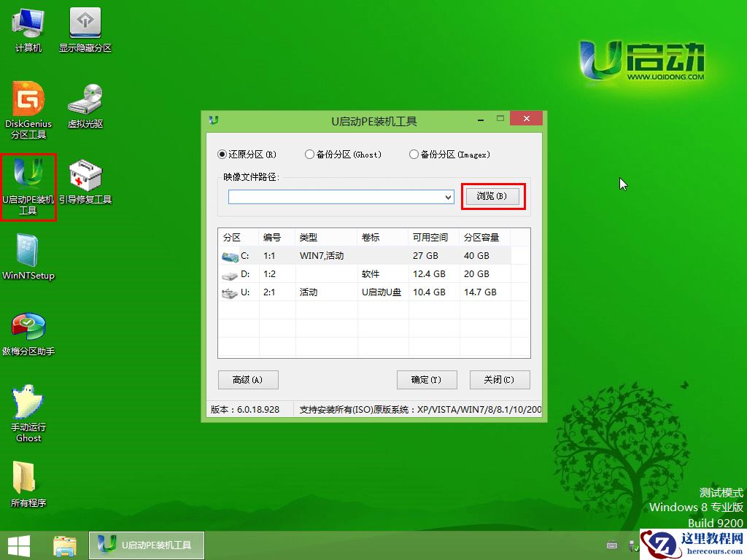This screenshot has height=560, width=747.
Task: Select the U启动PE装机工具 taskbar item
Action: (146, 545)
